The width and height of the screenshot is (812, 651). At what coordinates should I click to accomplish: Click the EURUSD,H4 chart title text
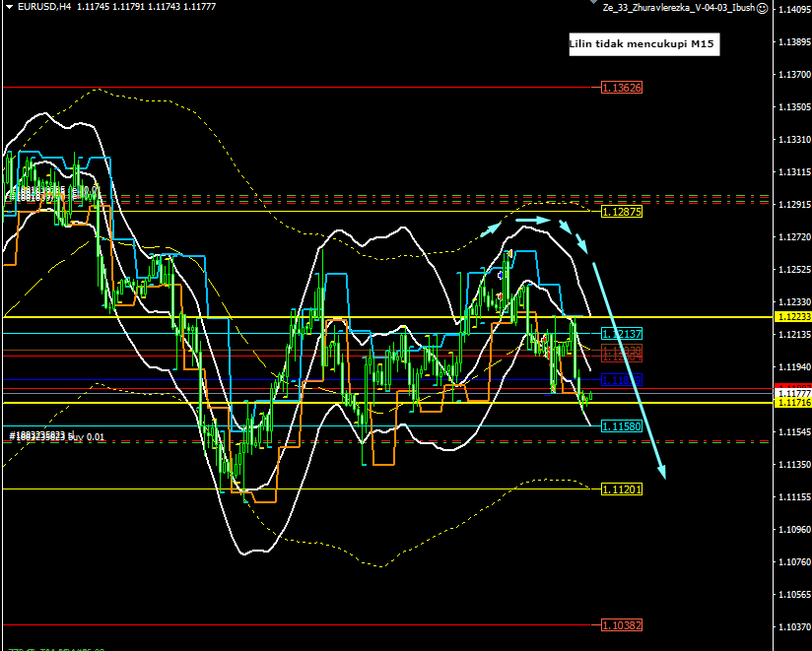tap(44, 7)
